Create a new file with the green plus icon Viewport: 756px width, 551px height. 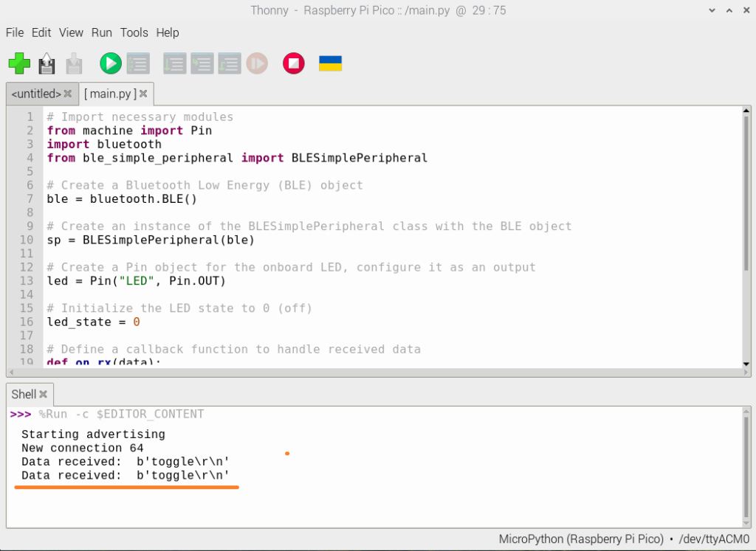click(19, 63)
